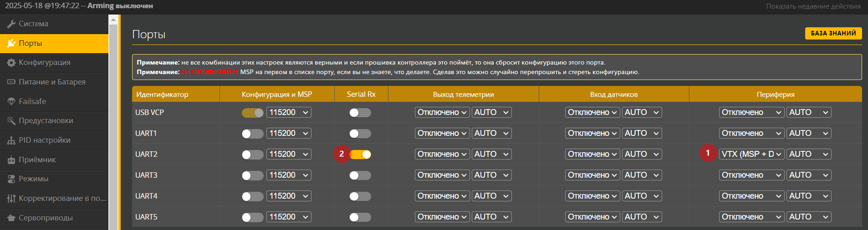Image resolution: width=868 pixels, height=230 pixels.
Task: Click the robot icon beside Приёмник
Action: [11, 160]
